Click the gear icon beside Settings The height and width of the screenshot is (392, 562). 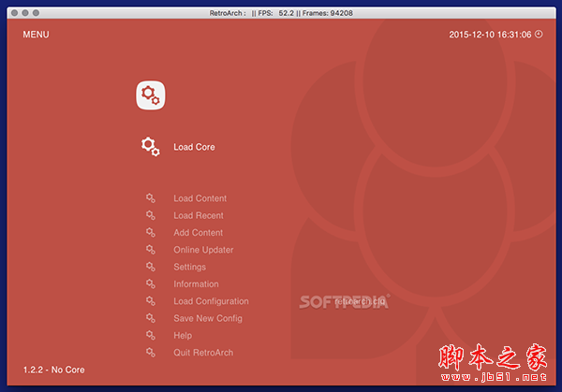(x=151, y=267)
